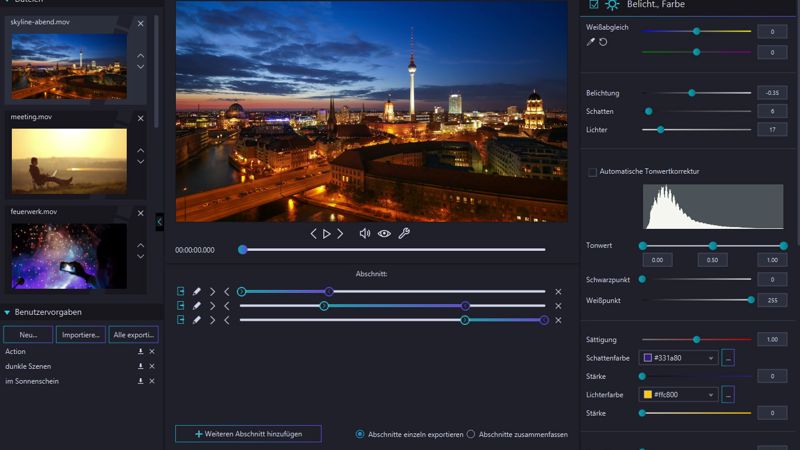This screenshot has height=450, width=800.
Task: Delete the third section row
Action: [x=558, y=320]
